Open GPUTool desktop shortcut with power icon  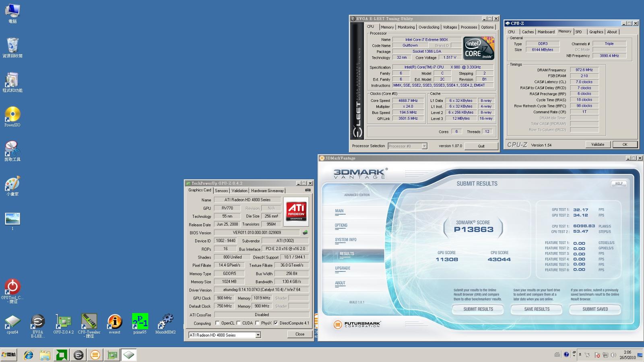pos(12,291)
